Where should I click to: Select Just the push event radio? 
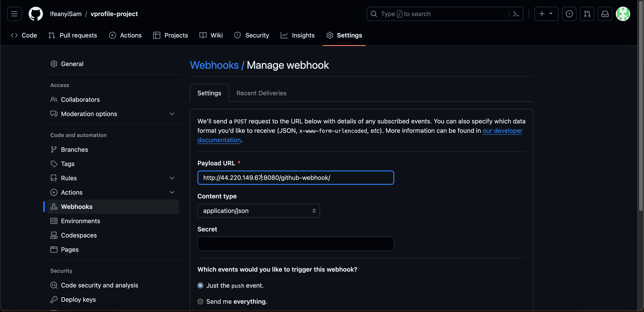(200, 285)
